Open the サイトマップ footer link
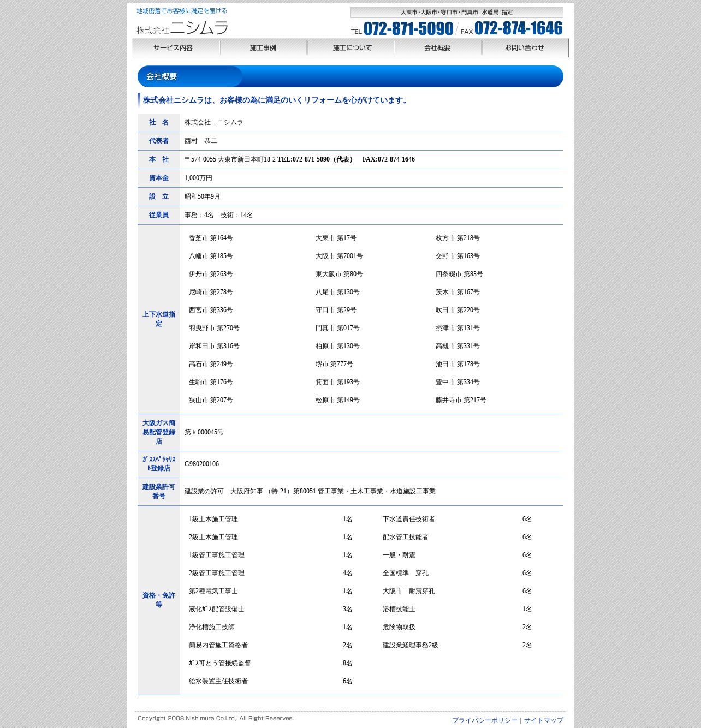This screenshot has width=701, height=728. 543,720
